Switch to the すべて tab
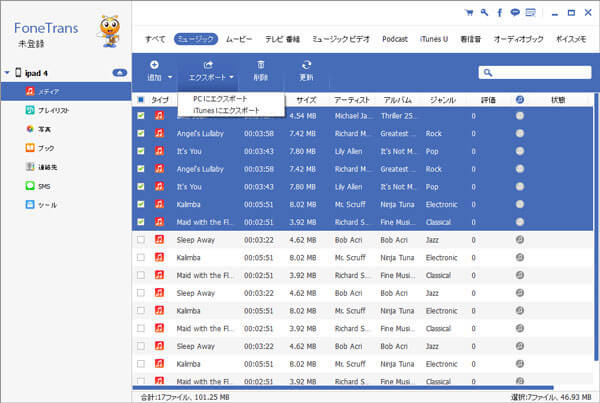This screenshot has width=600, height=403. click(155, 39)
